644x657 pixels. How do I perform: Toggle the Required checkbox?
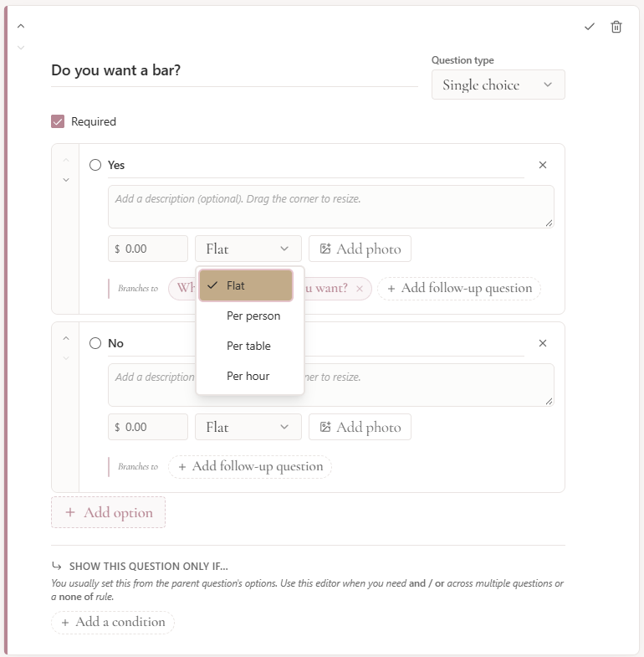point(58,121)
